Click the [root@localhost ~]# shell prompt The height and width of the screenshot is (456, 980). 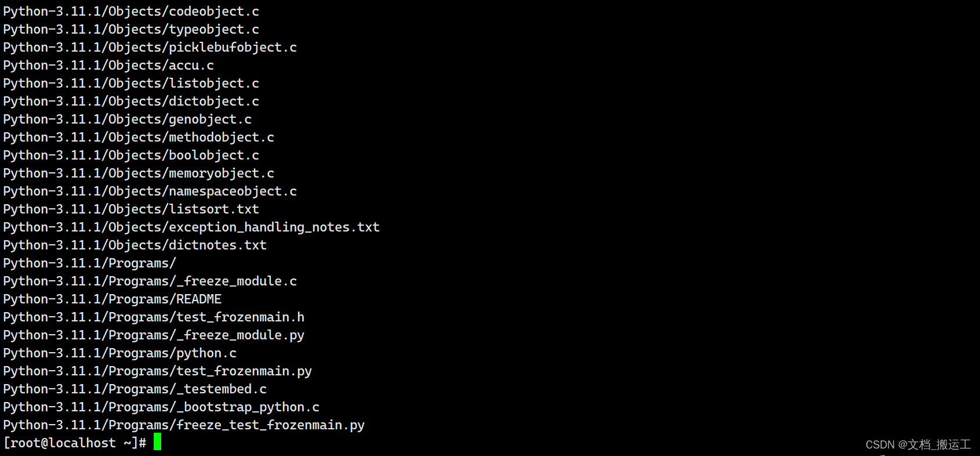pos(75,443)
